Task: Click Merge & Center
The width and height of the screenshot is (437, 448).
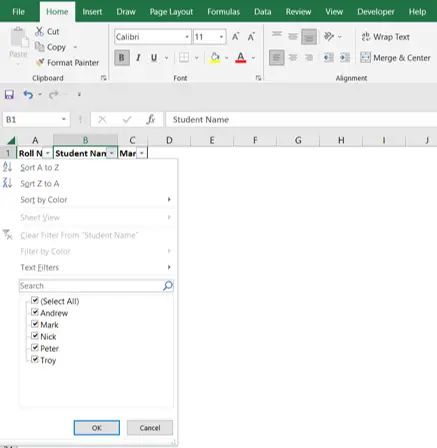Action: click(x=395, y=58)
